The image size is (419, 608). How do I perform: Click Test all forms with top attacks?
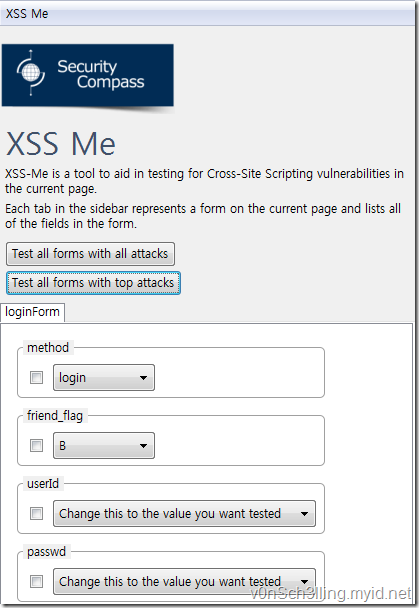tap(93, 283)
